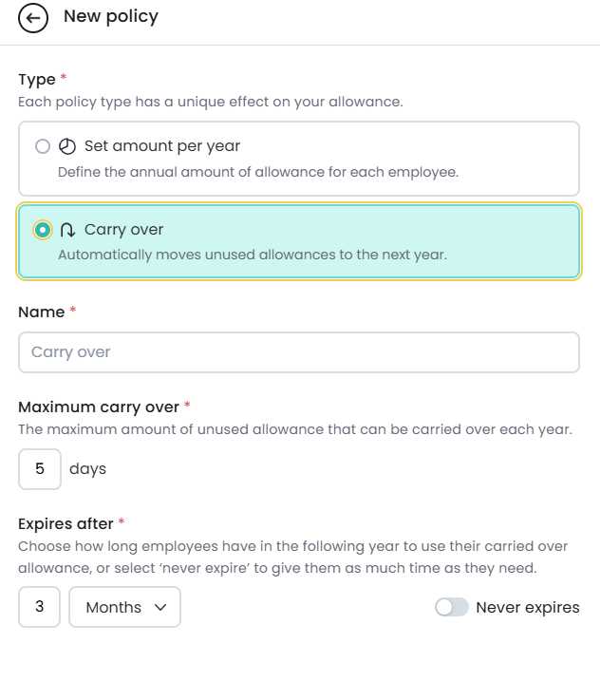Click the Carry over loop arrow icon
Viewport: 600px width, 700px height.
tap(67, 230)
